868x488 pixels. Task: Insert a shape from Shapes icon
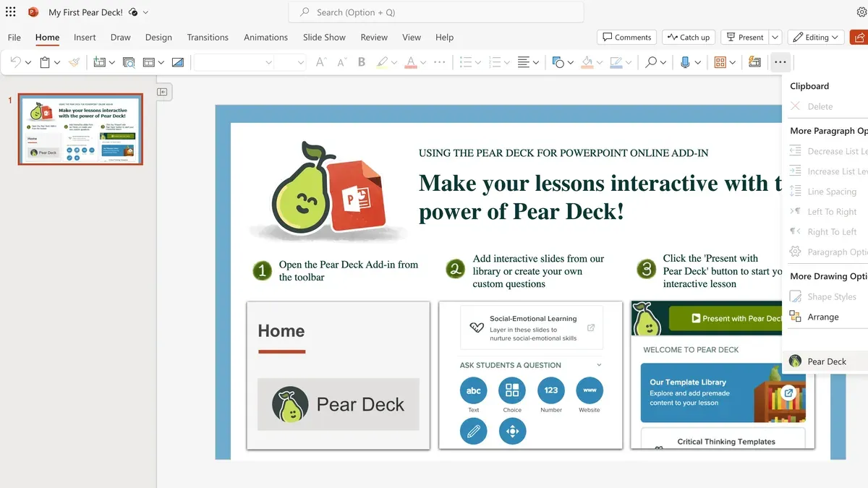pos(558,63)
